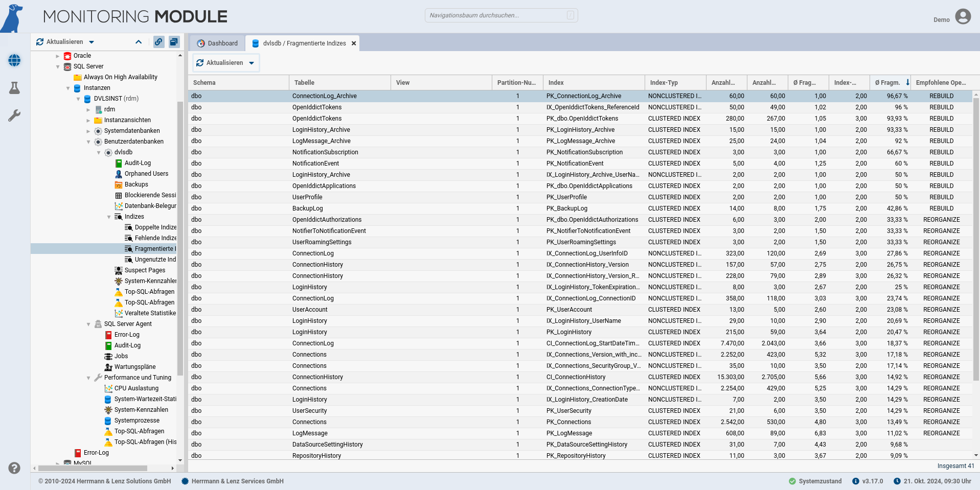This screenshot has height=490, width=980.
Task: Expand the Oracle tree node
Action: pyautogui.click(x=58, y=56)
